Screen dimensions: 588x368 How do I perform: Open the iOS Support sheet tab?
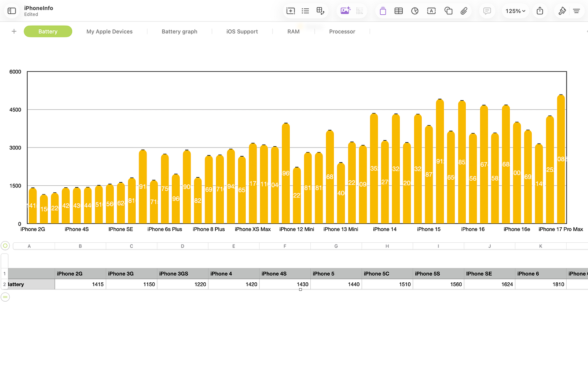(242, 32)
